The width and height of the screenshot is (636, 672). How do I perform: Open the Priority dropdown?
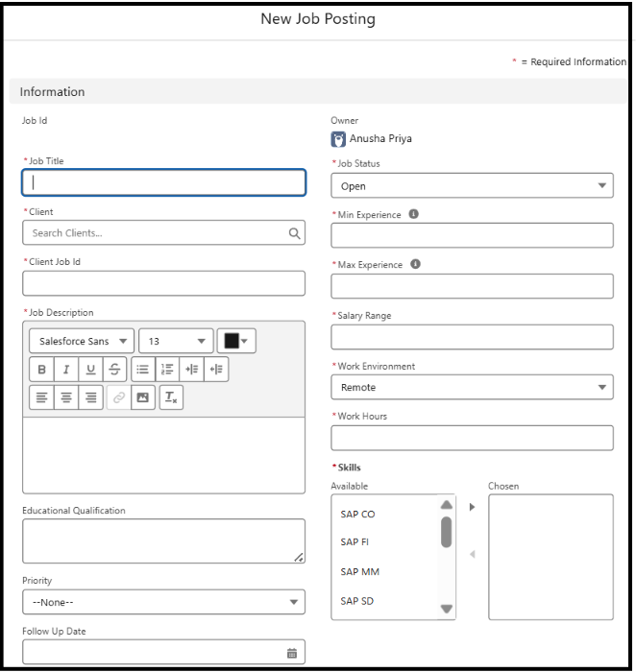click(164, 602)
